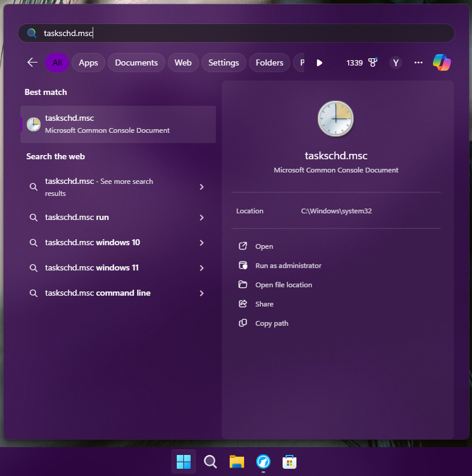Click the Open action icon
The width and height of the screenshot is (472, 476).
click(243, 246)
